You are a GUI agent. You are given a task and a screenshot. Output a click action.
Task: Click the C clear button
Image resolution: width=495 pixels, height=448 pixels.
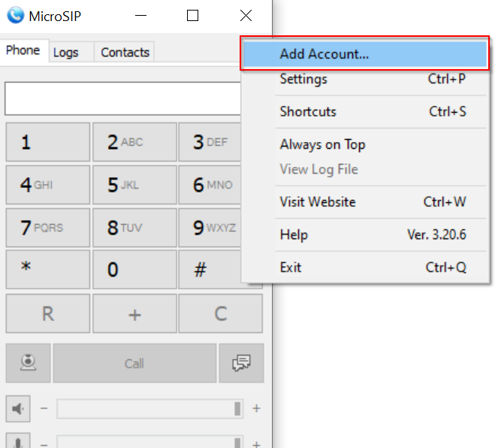pyautogui.click(x=220, y=313)
